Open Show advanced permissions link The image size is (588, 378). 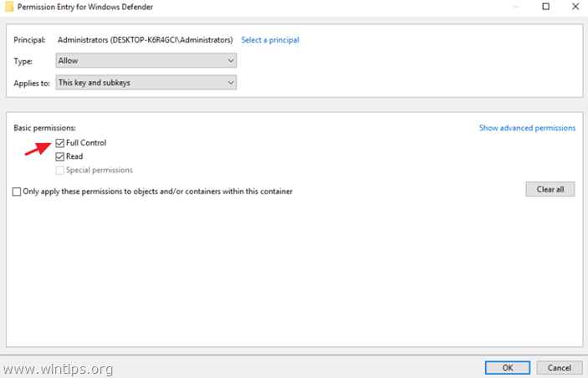point(527,128)
